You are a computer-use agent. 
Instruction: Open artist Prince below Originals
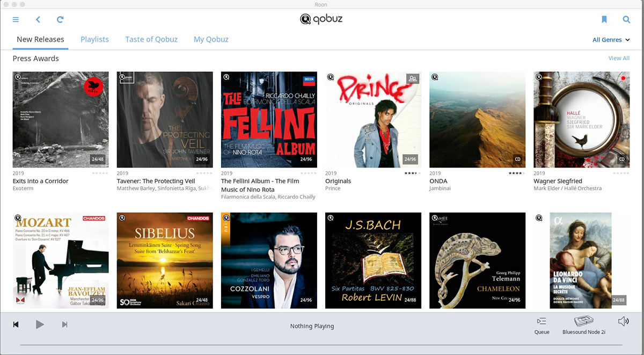tap(333, 189)
